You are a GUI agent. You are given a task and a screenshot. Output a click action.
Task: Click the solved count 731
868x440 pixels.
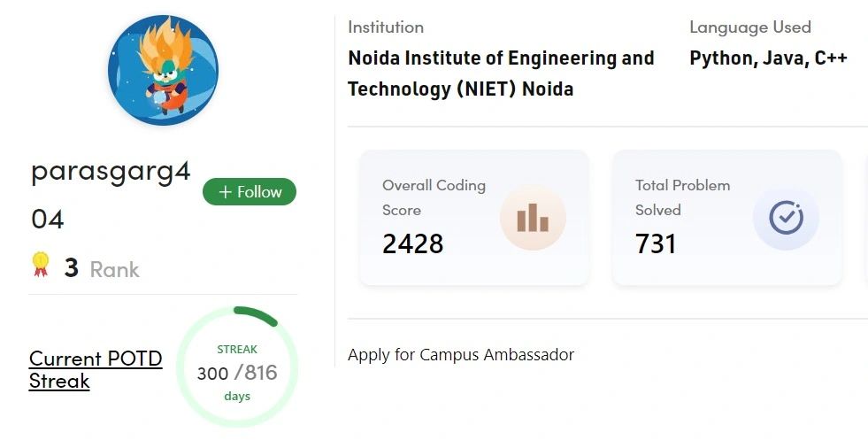(x=656, y=243)
